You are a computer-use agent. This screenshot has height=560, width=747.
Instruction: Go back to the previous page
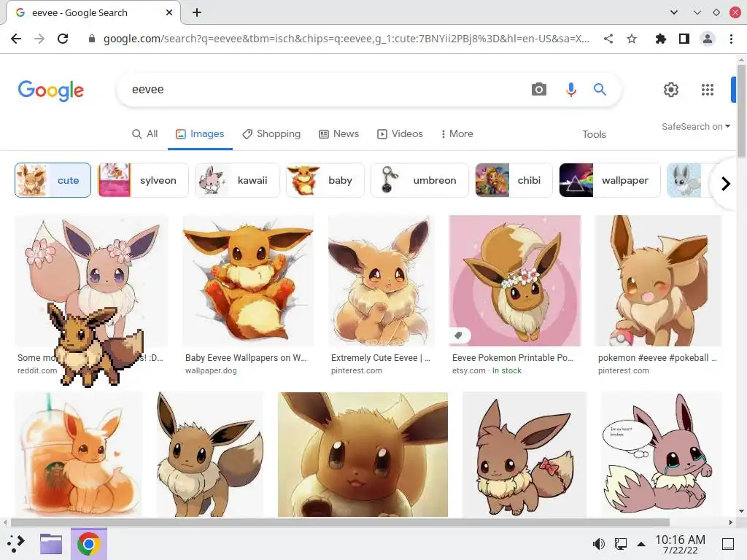(16, 39)
